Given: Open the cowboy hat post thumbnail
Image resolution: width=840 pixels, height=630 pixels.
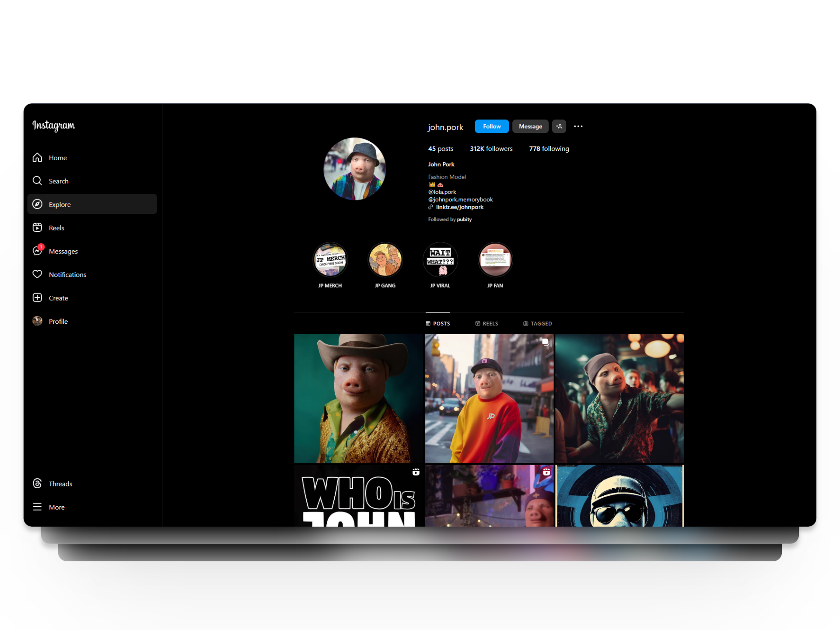Looking at the screenshot, I should pyautogui.click(x=359, y=398).
